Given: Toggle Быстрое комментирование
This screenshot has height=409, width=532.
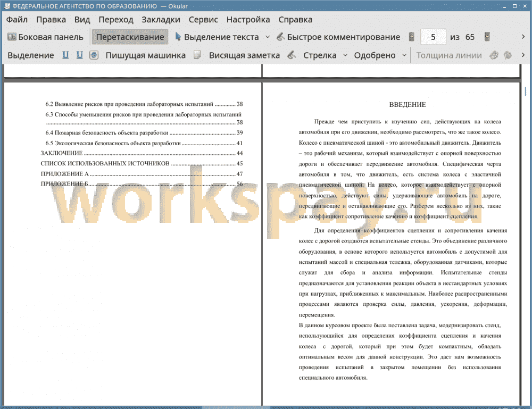Looking at the screenshot, I should pyautogui.click(x=338, y=37).
